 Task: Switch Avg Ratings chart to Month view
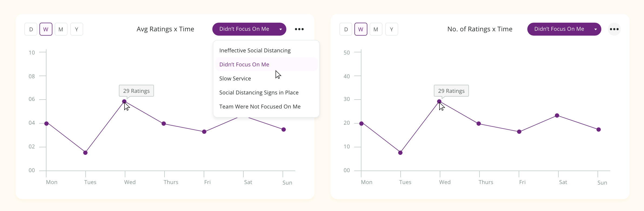click(x=61, y=29)
